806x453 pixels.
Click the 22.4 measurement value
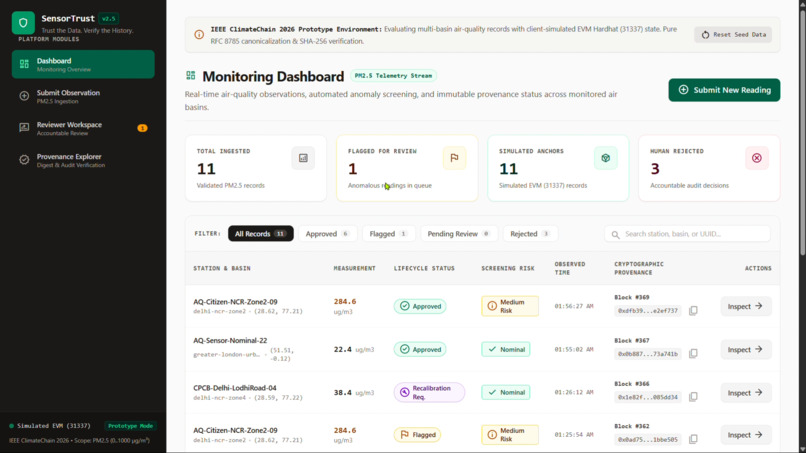(342, 349)
